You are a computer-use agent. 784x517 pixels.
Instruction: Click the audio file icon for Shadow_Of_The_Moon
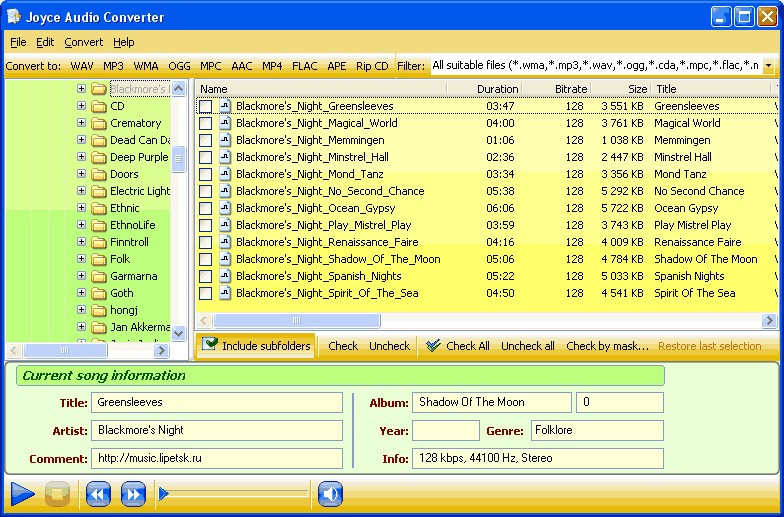(x=225, y=259)
